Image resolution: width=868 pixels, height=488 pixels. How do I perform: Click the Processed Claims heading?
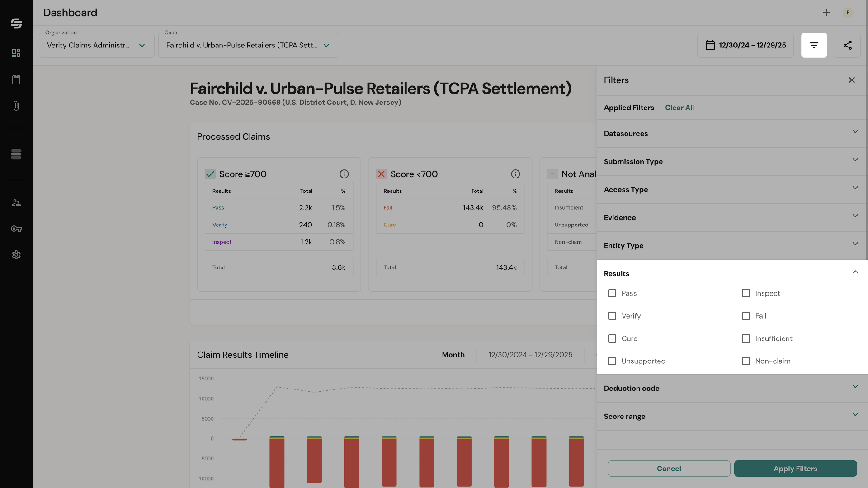(233, 136)
